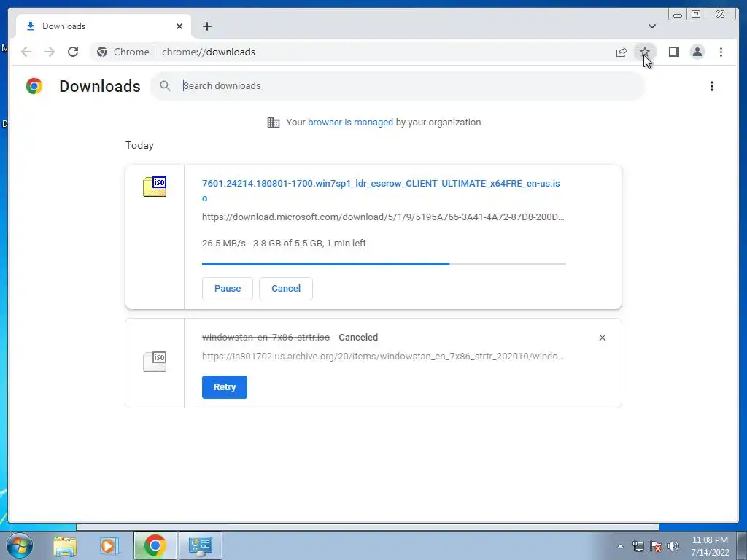Close the Downloads tab
This screenshot has width=747, height=560.
pos(179,26)
